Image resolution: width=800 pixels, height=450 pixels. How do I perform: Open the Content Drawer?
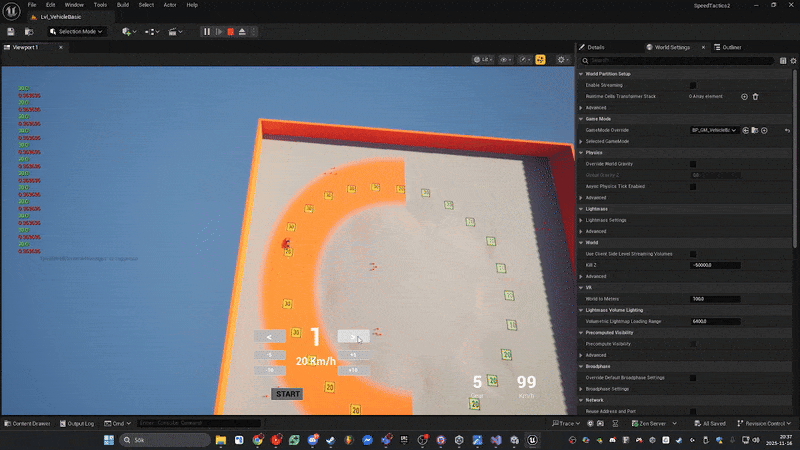(x=28, y=423)
